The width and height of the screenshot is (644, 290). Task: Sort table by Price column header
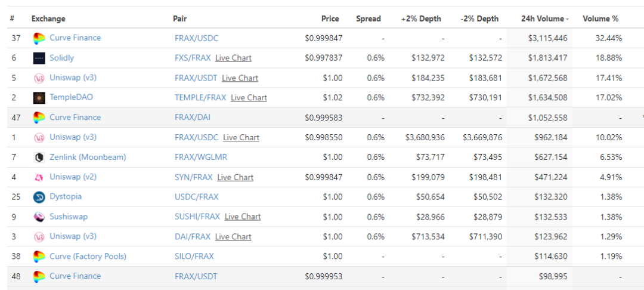click(x=330, y=19)
